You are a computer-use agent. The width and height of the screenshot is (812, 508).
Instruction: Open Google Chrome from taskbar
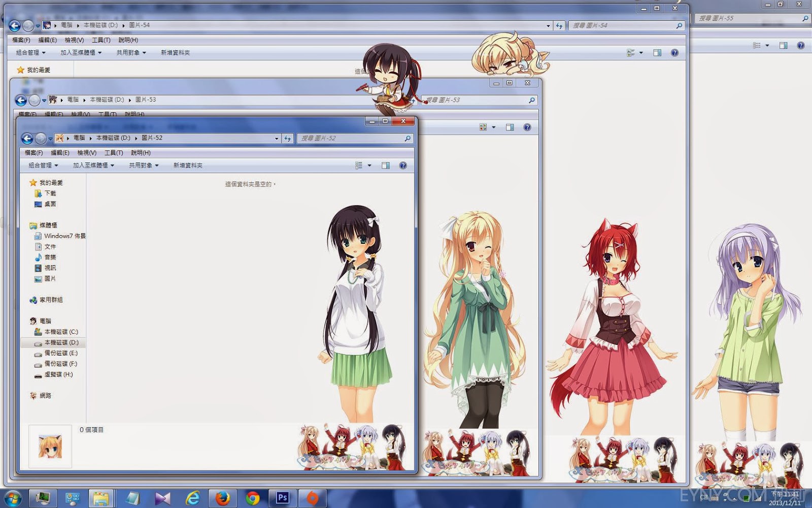(x=252, y=498)
